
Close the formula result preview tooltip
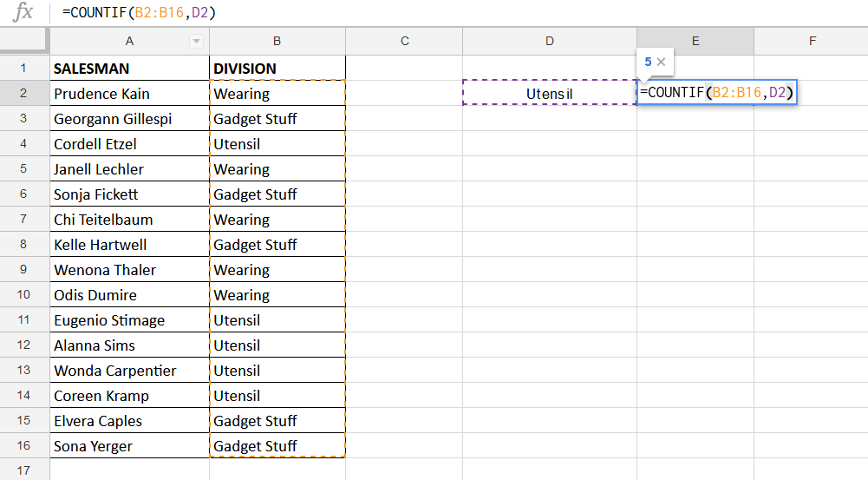coord(662,62)
